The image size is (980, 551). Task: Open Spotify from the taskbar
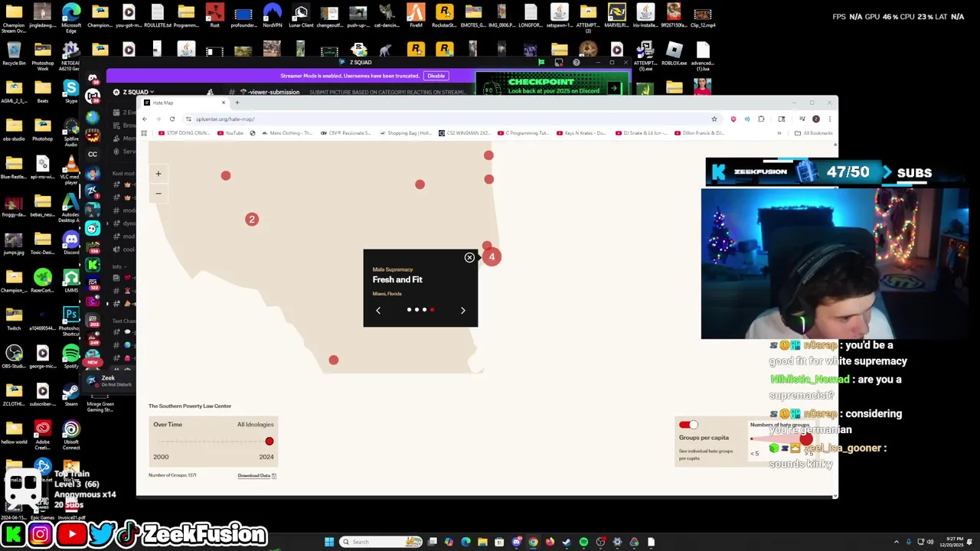click(x=583, y=542)
